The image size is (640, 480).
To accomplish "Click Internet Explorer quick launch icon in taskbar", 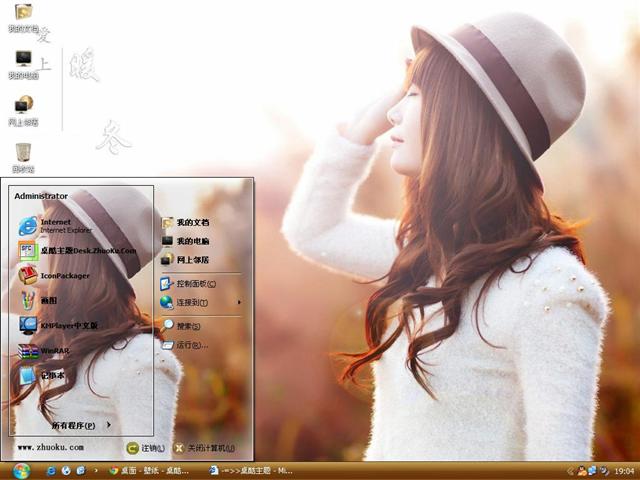I will [x=51, y=471].
